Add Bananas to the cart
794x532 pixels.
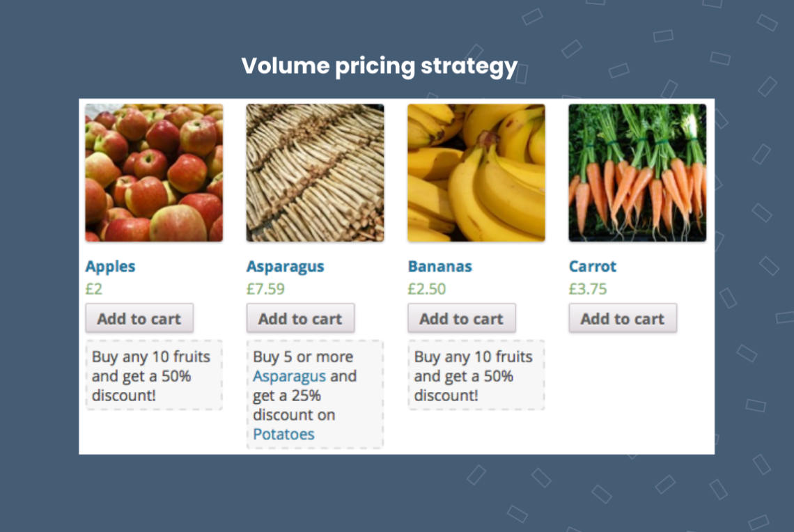tap(461, 318)
